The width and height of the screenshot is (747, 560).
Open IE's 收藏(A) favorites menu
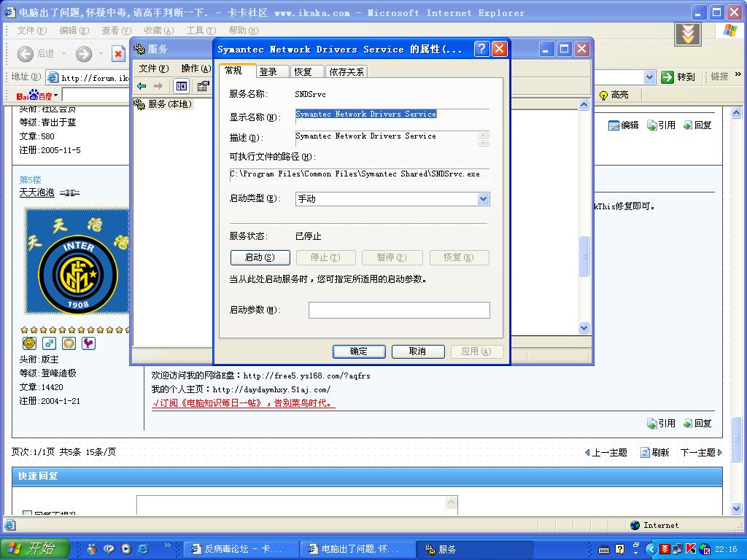[158, 31]
